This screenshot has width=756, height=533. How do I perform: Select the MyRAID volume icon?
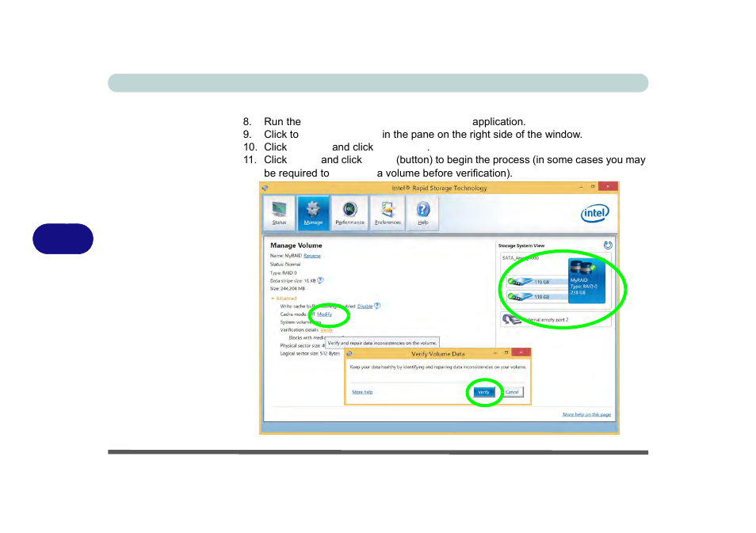pos(586,281)
